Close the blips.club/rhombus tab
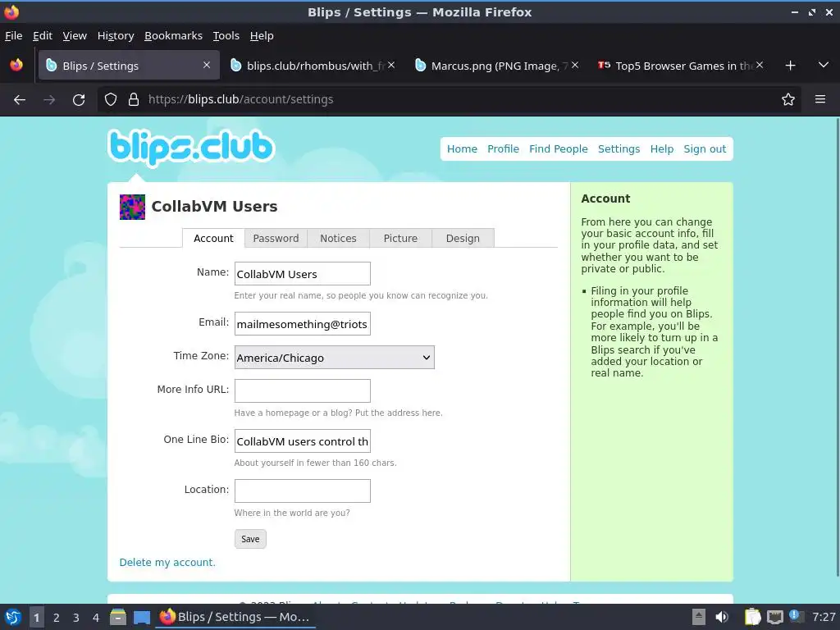Image resolution: width=840 pixels, height=630 pixels. pyautogui.click(x=391, y=65)
